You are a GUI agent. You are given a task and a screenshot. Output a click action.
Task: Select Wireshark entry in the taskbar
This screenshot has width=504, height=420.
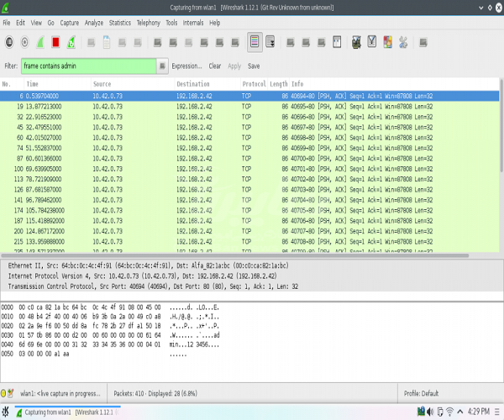[x=67, y=412]
